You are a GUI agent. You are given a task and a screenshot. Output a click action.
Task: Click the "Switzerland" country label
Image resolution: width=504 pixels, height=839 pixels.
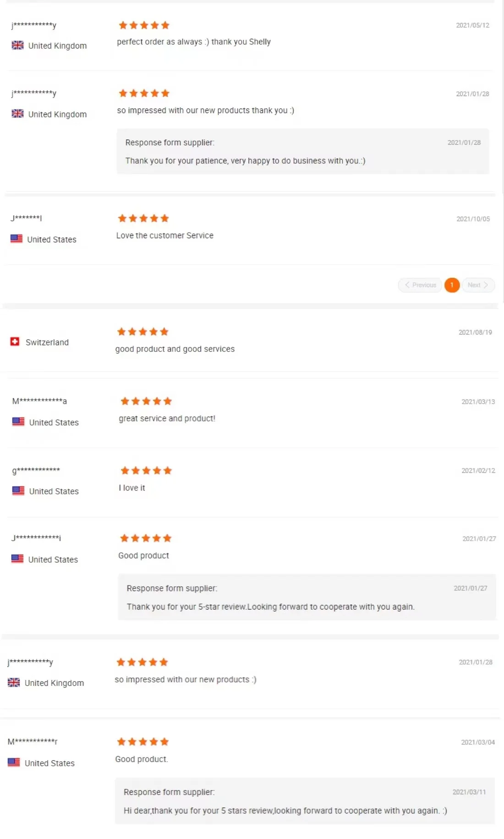pyautogui.click(x=47, y=342)
